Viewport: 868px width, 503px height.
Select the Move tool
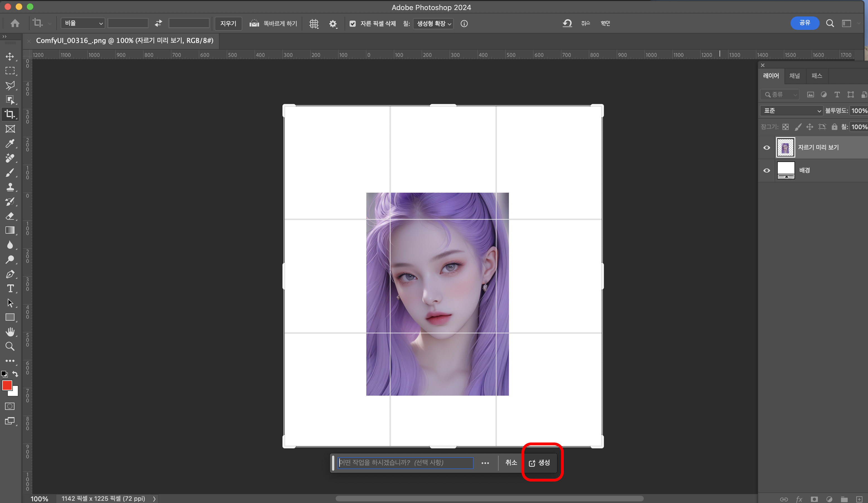pos(10,57)
